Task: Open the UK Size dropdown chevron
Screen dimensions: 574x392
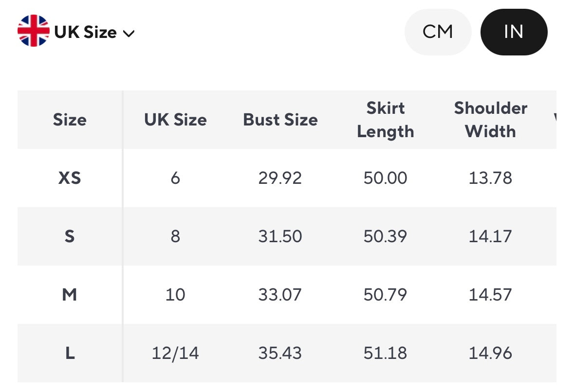Action: point(129,33)
